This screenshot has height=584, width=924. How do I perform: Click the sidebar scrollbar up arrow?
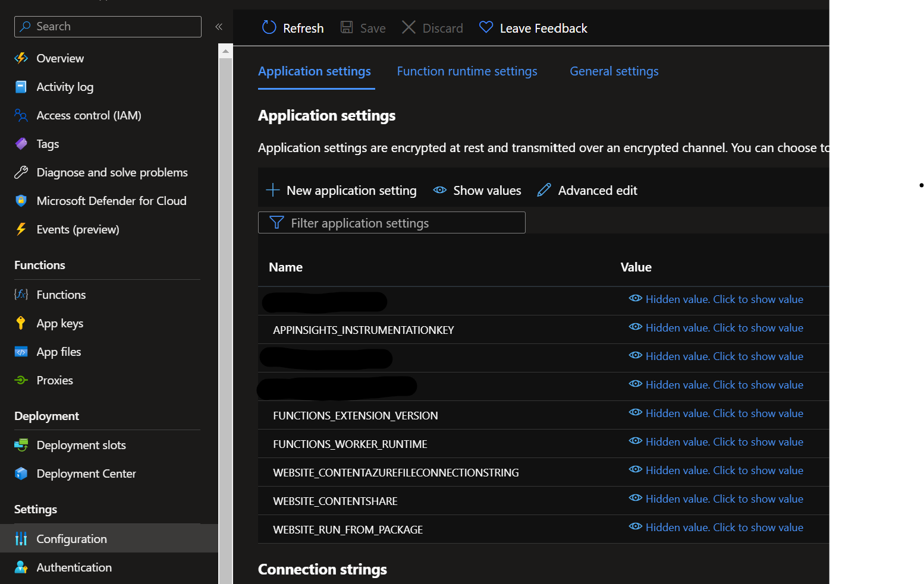[x=225, y=52]
